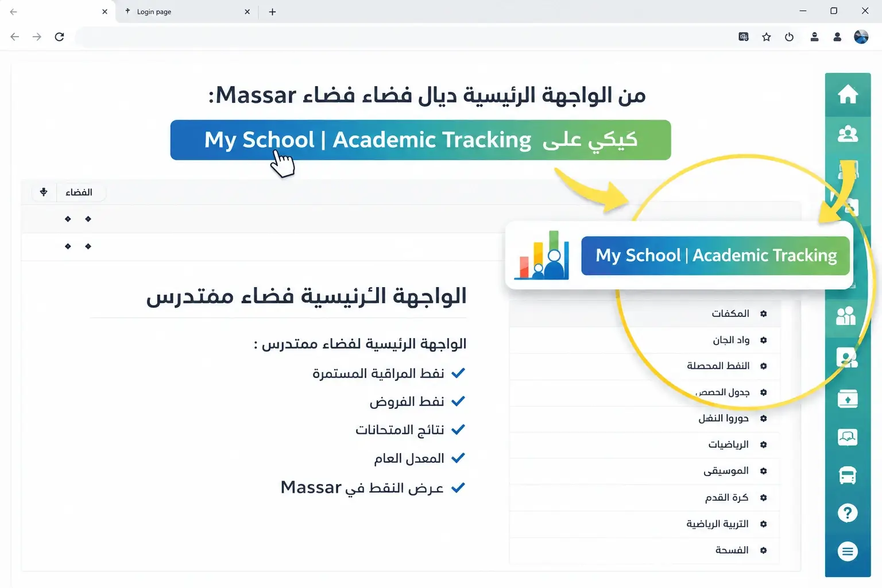Click the upload box icon in sidebar
Image resolution: width=882 pixels, height=588 pixels.
point(848,399)
